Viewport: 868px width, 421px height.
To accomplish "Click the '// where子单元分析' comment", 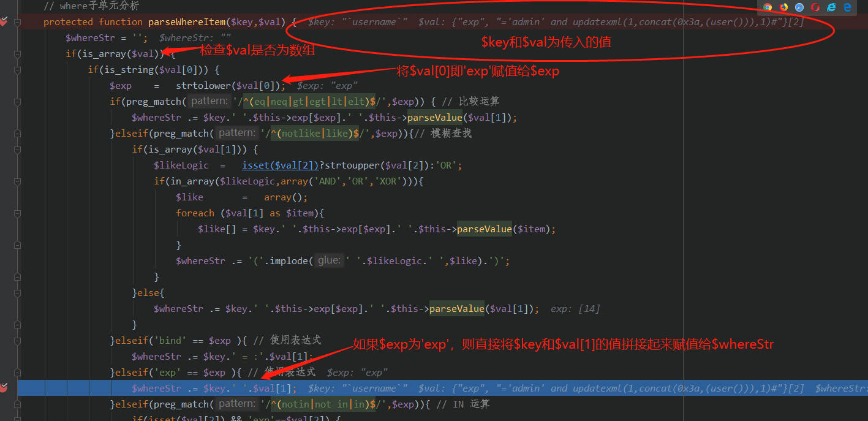I will 91,6.
